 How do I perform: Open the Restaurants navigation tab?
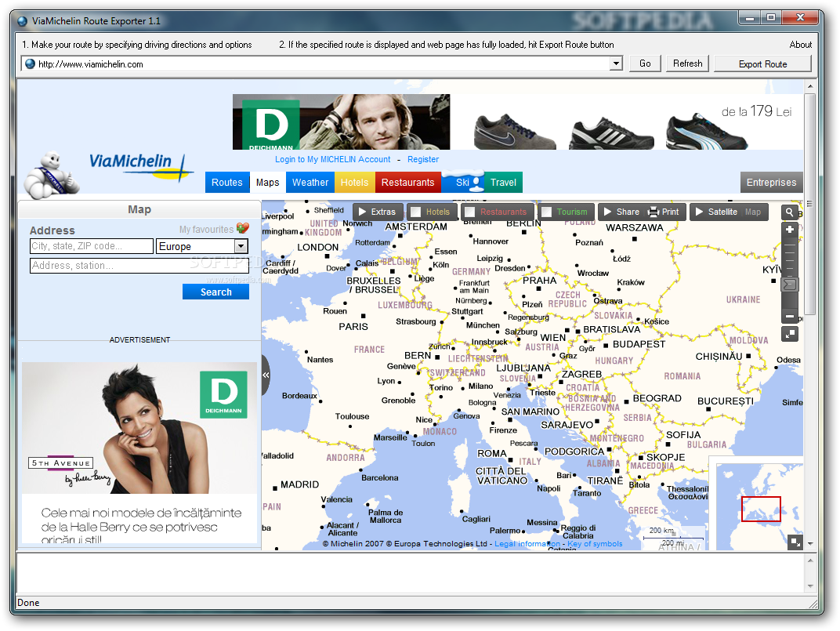(x=407, y=183)
